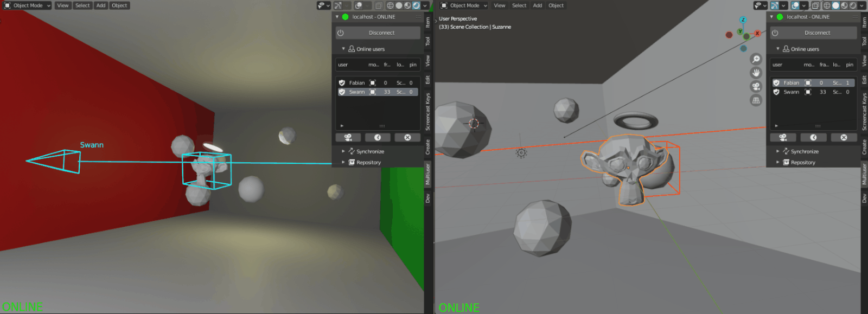Open View menu in left viewport

pyautogui.click(x=63, y=5)
